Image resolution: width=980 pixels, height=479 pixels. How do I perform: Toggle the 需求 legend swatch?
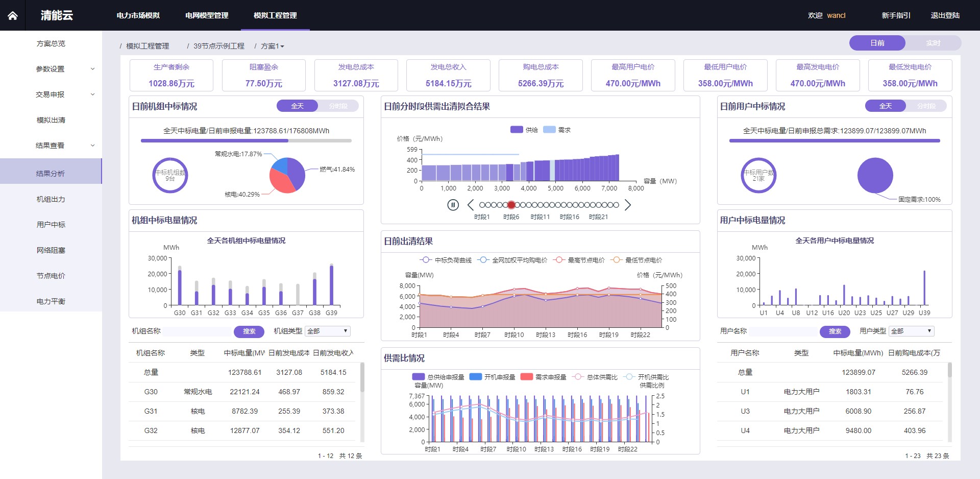(x=549, y=130)
